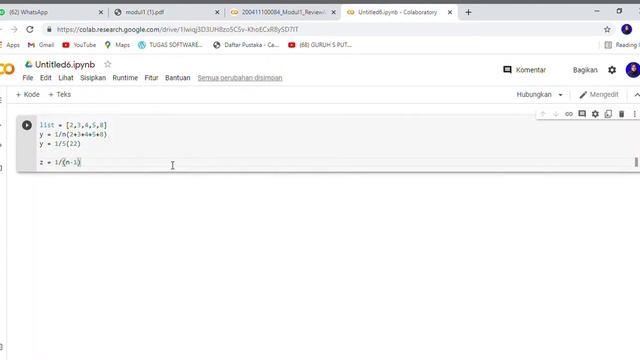Open the Lihat menu
Image resolution: width=640 pixels, height=360 pixels.
pos(66,78)
